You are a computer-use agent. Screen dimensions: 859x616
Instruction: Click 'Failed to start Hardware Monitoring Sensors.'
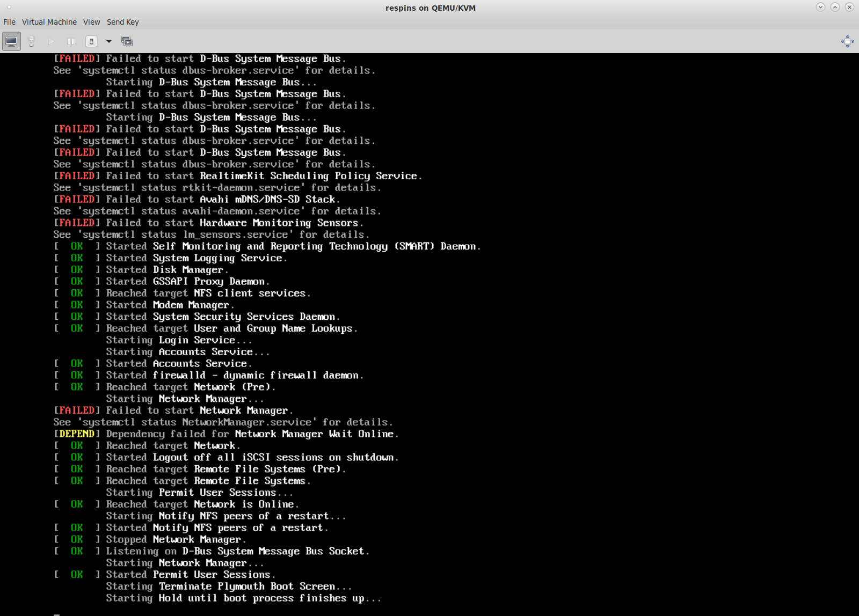coord(235,223)
